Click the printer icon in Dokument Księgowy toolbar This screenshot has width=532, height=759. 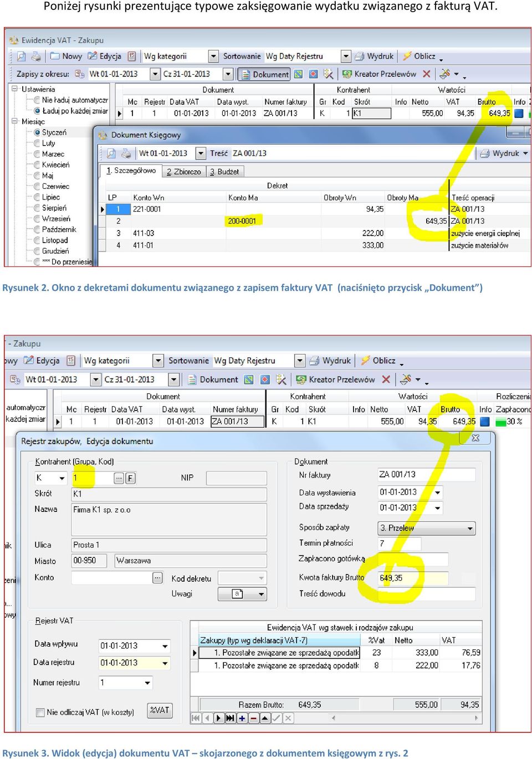click(x=126, y=153)
